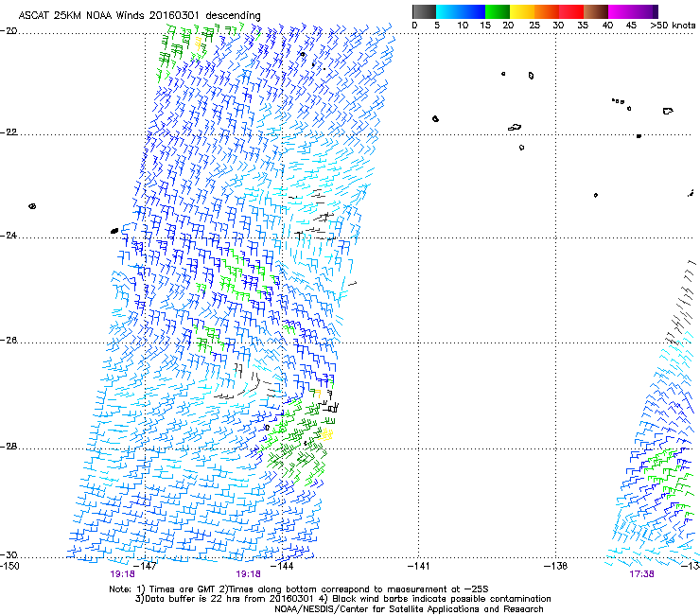Screen dimensions: 700x615
Task: Click the '10' label on the legend scale
Action: (x=463, y=26)
